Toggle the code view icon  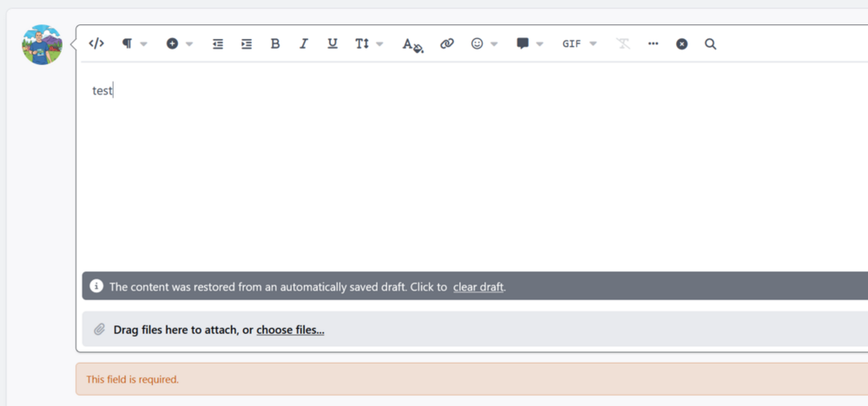point(96,43)
